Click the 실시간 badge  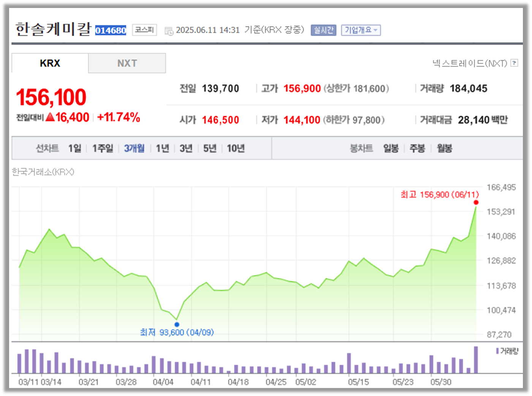(x=323, y=30)
